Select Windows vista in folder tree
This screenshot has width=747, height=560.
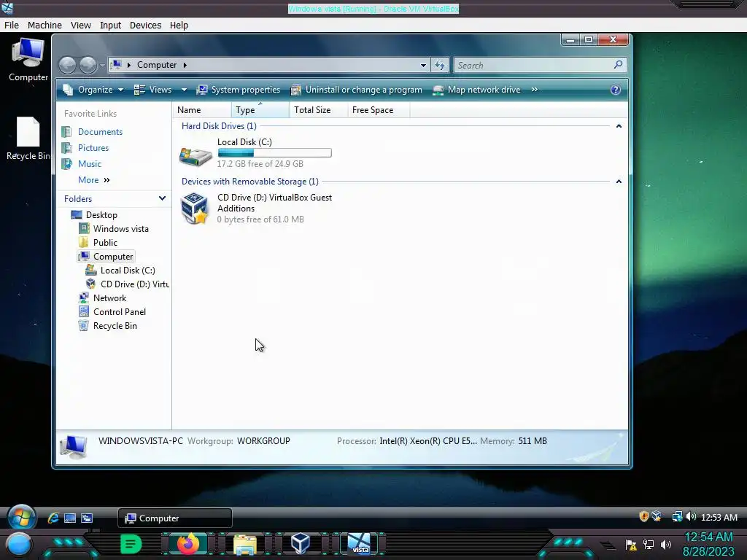pyautogui.click(x=121, y=229)
